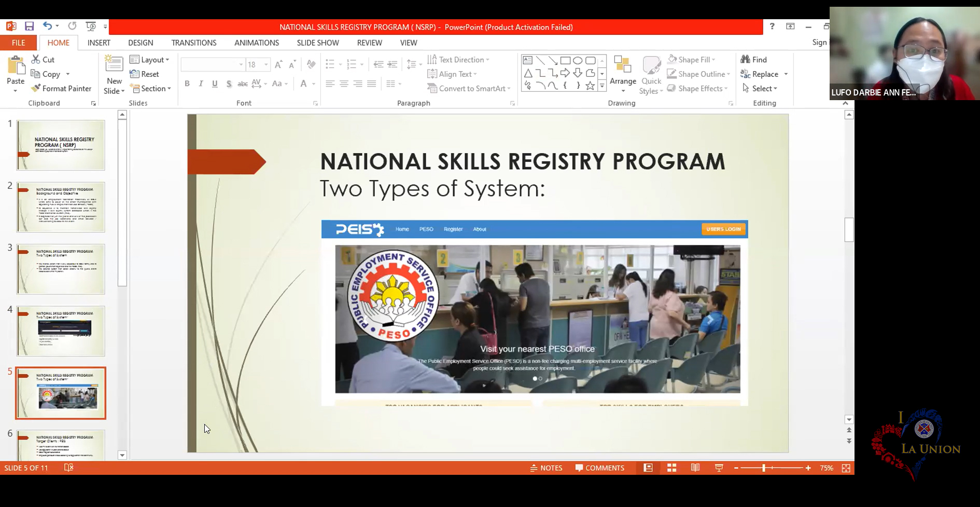Fit slide to current window
Viewport: 980px width, 507px height.
coord(846,468)
